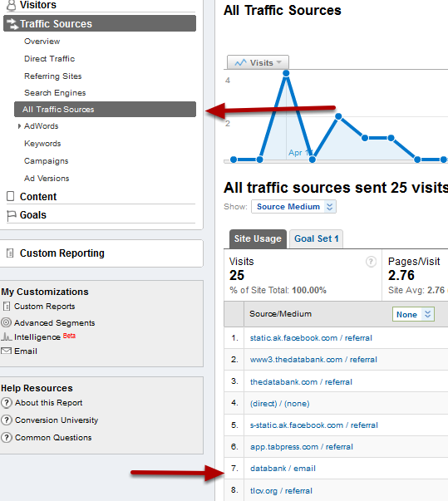The height and width of the screenshot is (501, 448).
Task: Click the About this Report question icon
Action: tap(7, 403)
